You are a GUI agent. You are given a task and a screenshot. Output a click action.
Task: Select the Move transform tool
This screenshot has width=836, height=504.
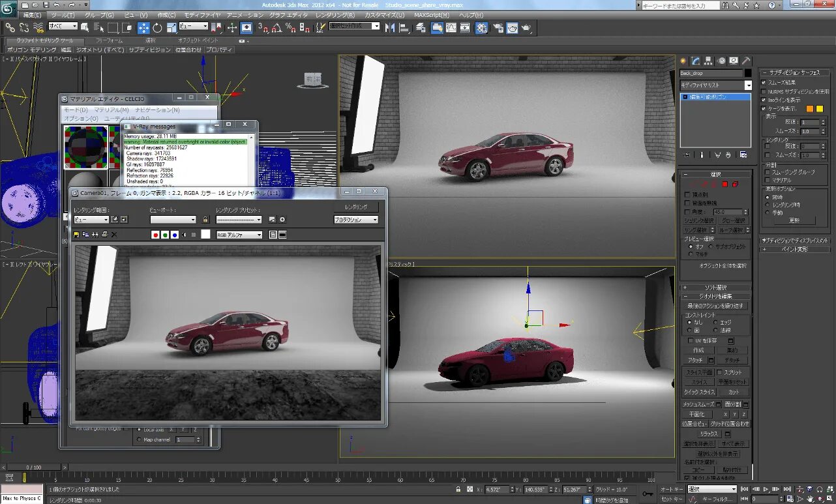click(x=143, y=27)
